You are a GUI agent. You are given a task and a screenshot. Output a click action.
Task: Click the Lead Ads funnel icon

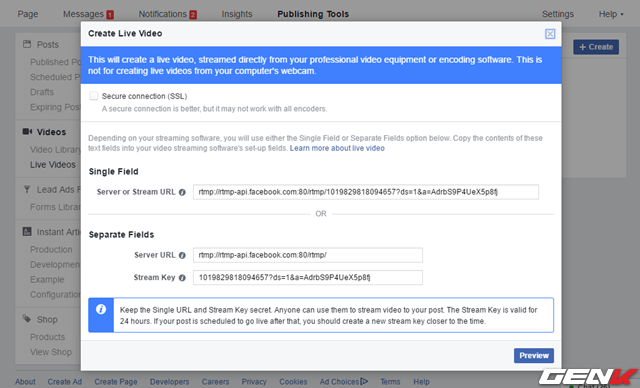(27, 189)
